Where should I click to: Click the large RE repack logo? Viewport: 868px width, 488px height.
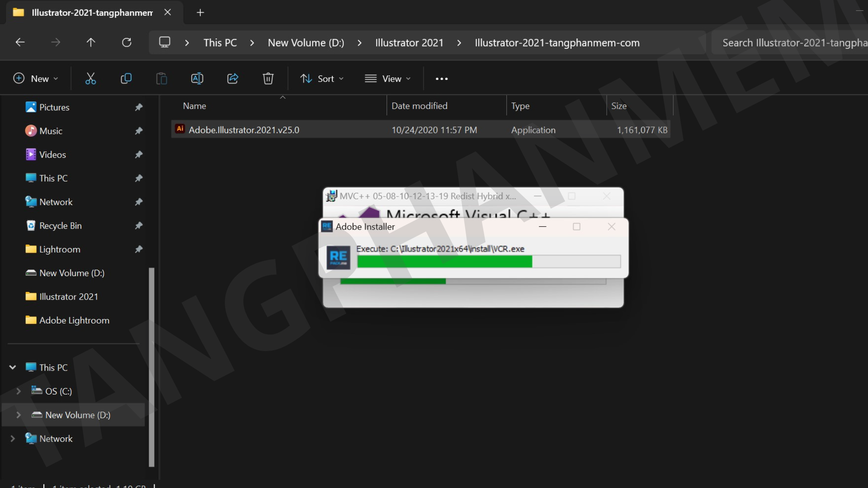[339, 258]
